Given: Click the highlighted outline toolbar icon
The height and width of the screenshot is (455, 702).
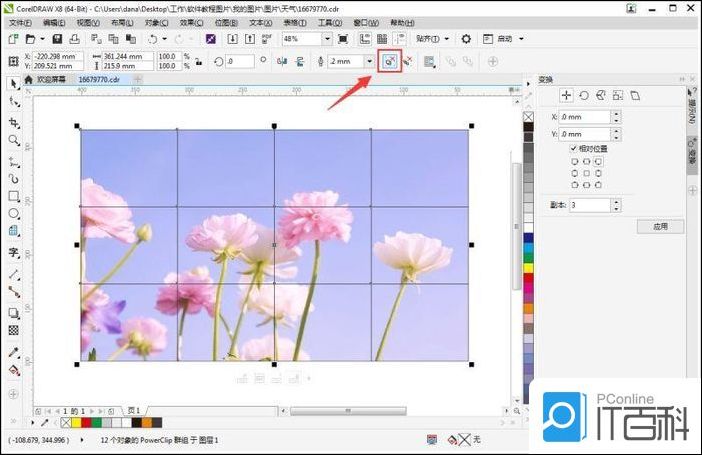Looking at the screenshot, I should pyautogui.click(x=390, y=61).
